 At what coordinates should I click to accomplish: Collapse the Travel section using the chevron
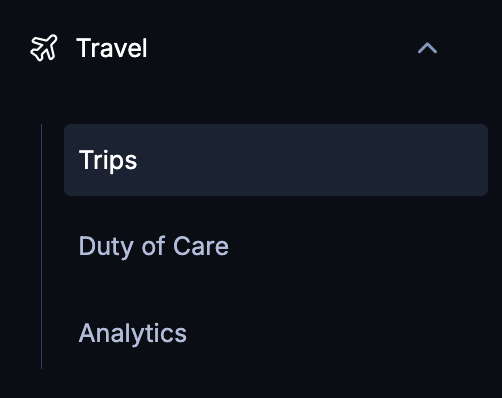427,48
